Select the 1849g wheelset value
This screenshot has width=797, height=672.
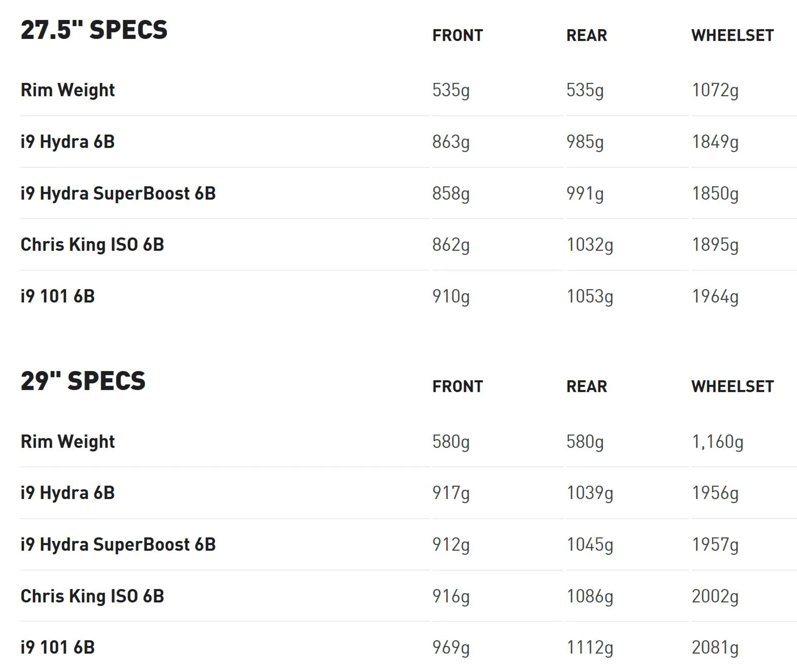pyautogui.click(x=715, y=142)
